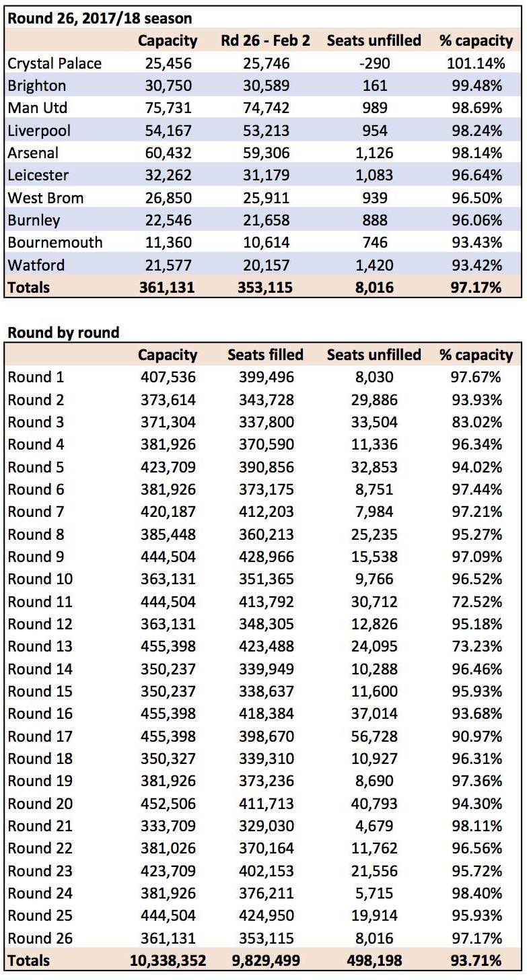The image size is (527, 980).
Task: Select the Round 3 row label
Action: coord(35,422)
